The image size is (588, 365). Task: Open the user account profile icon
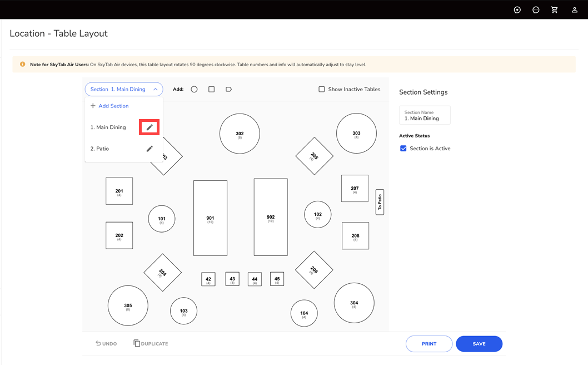coord(574,10)
